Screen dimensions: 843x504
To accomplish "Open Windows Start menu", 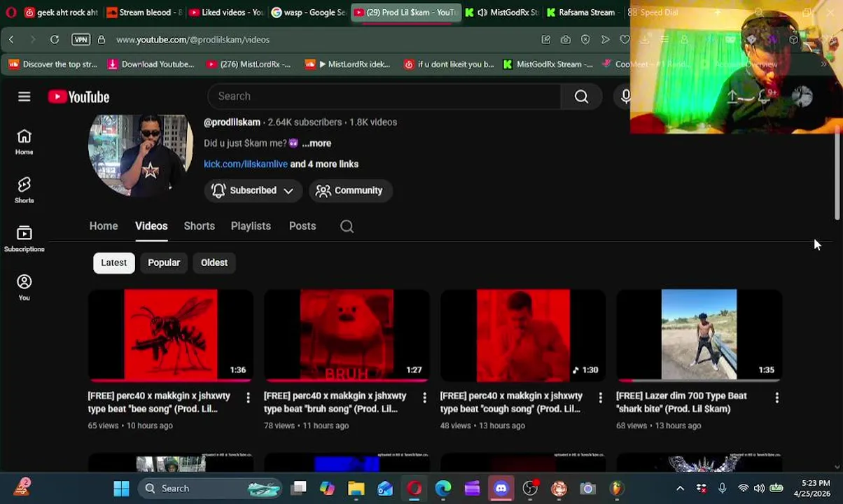I will pyautogui.click(x=121, y=488).
